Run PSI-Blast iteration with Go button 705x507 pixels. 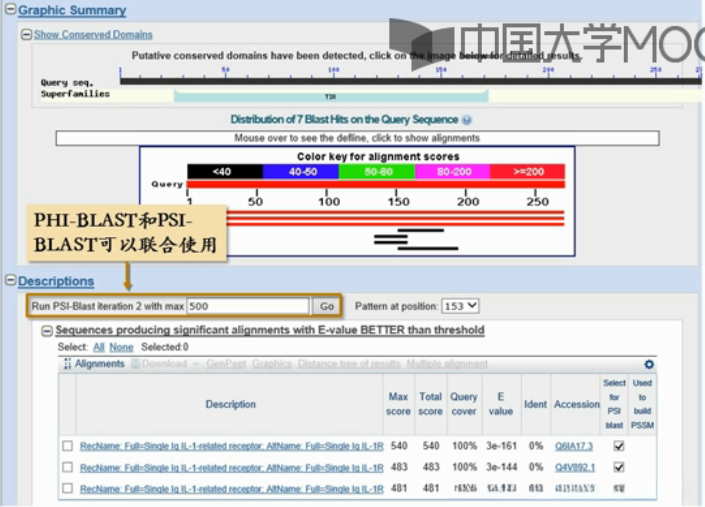tap(326, 306)
